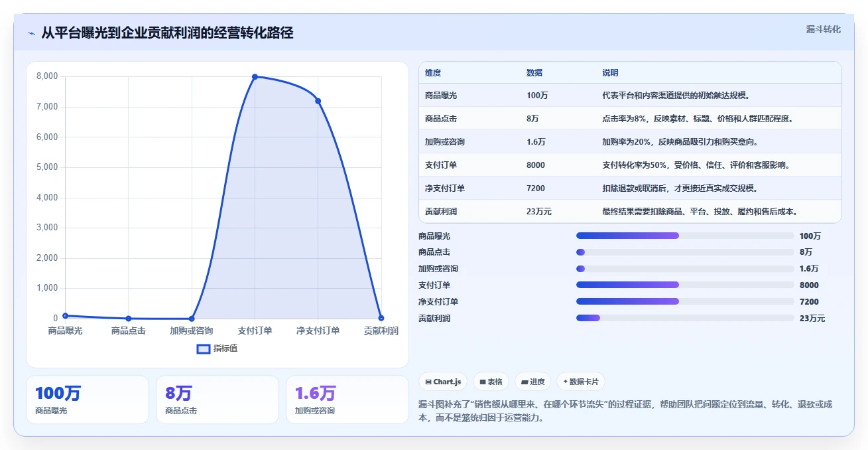Click the 商品点击 progress bar
868x450 pixels.
[x=685, y=252]
